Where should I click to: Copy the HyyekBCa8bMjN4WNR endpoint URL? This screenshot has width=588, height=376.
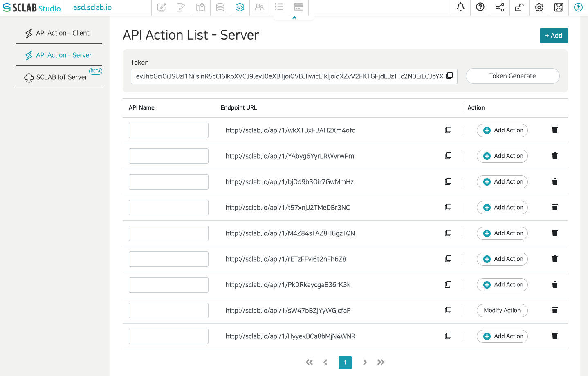click(448, 336)
